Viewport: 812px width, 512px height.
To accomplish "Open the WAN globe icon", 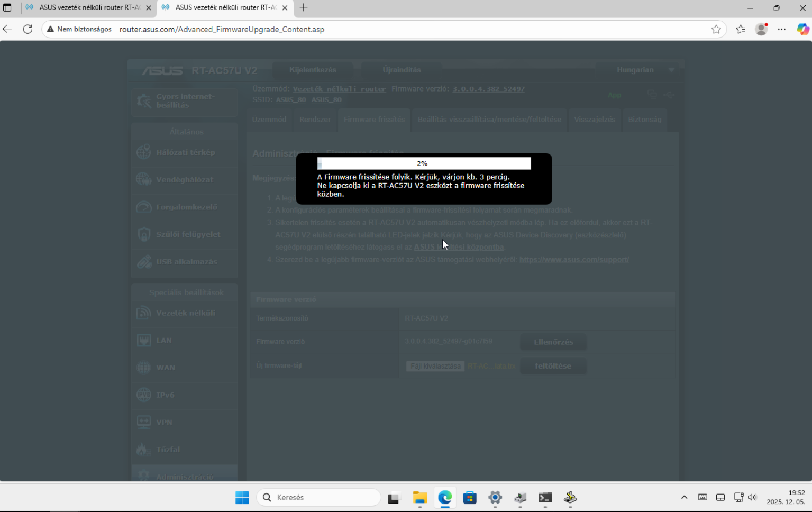I will coord(144,367).
